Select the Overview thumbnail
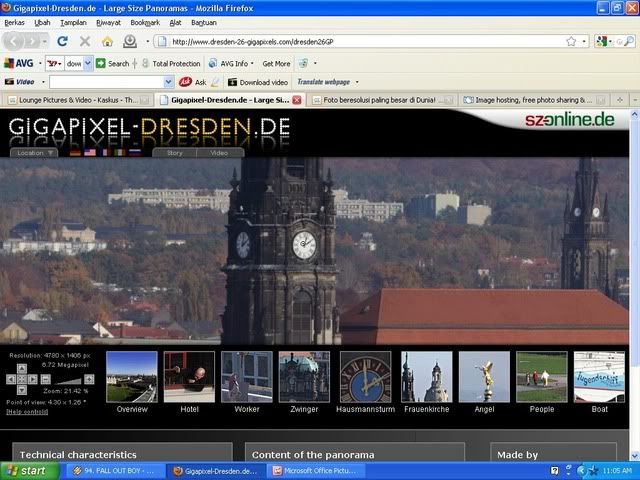640x480 pixels. 132,377
